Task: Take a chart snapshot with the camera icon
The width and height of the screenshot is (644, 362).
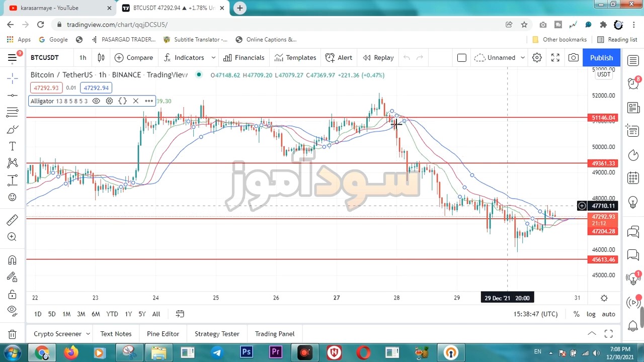Action: 573,57
